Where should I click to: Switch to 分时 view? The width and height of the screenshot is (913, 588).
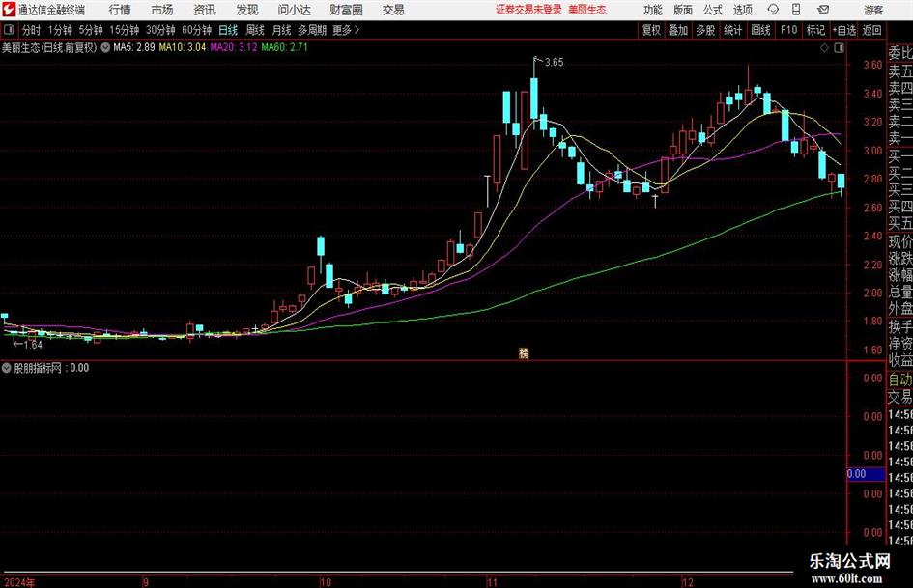click(31, 30)
